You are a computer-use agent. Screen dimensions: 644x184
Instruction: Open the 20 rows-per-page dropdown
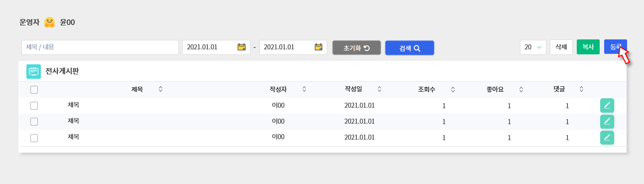tap(533, 47)
